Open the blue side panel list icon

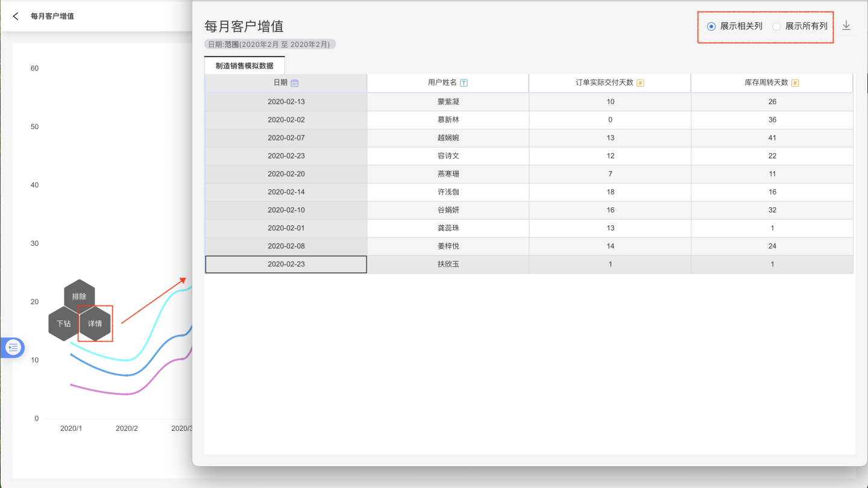pos(13,348)
